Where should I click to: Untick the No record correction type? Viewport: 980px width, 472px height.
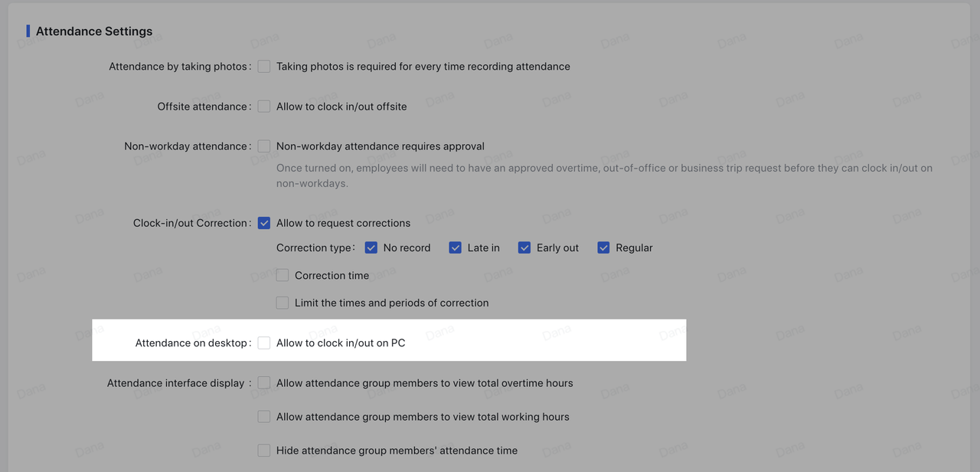[371, 247]
